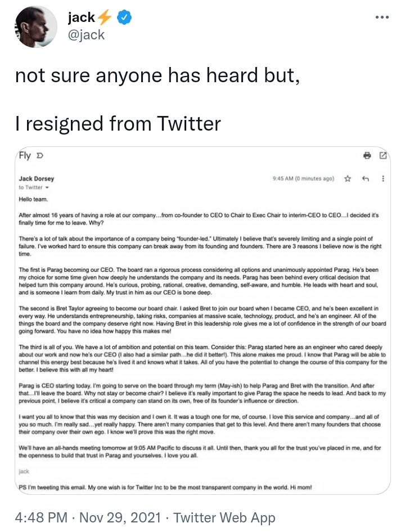Click the reply arrow icon
The image size is (405, 532).
tap(365, 178)
